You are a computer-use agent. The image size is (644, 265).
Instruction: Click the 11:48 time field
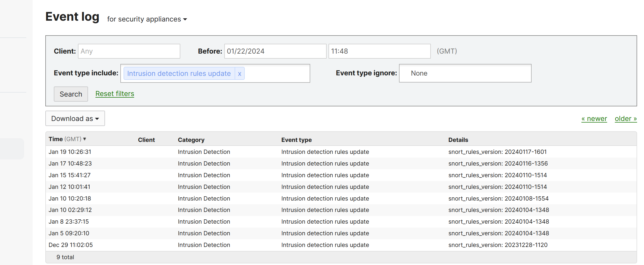click(x=380, y=51)
